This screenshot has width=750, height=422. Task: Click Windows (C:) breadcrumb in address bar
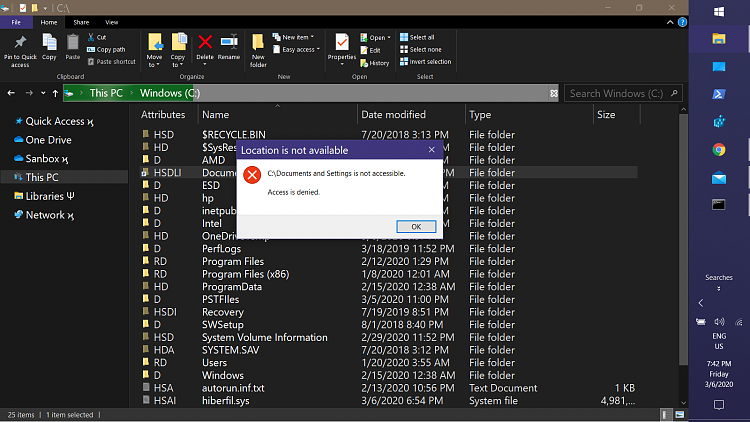tap(170, 93)
